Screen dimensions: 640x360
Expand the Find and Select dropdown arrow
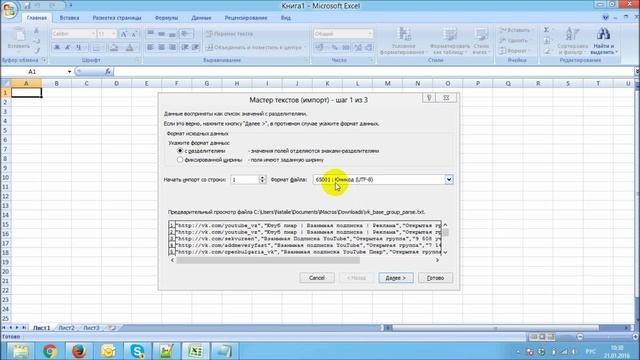click(x=616, y=52)
